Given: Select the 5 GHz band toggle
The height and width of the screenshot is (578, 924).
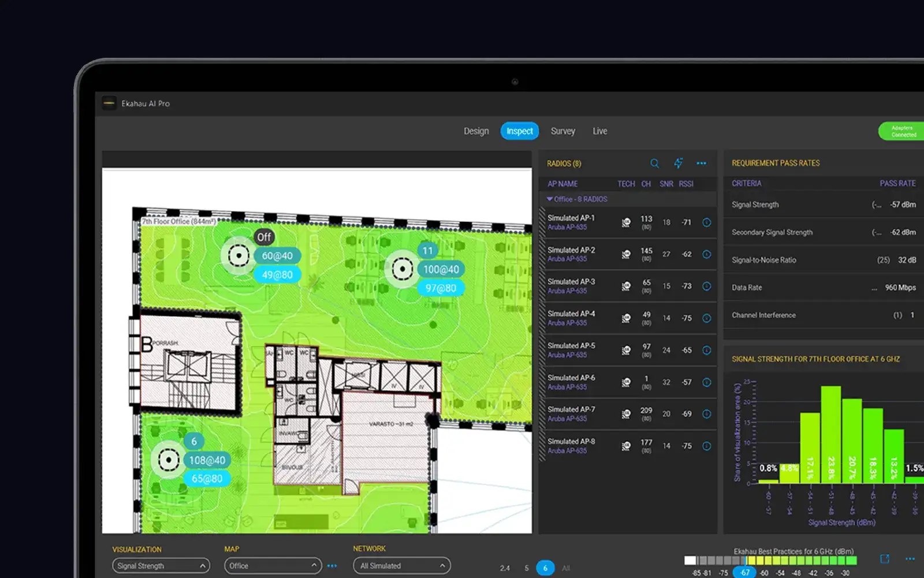Looking at the screenshot, I should (526, 568).
